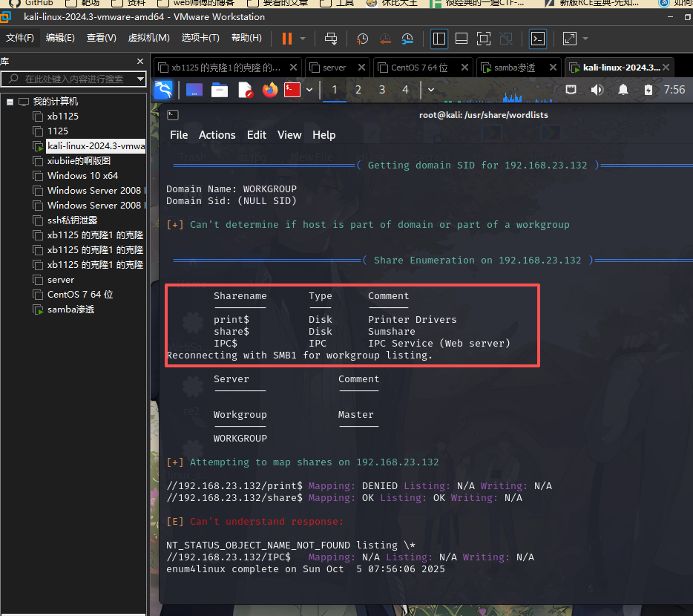Collapse the 我的计算机 tree node
Image resolution: width=693 pixels, height=616 pixels.
[x=10, y=102]
